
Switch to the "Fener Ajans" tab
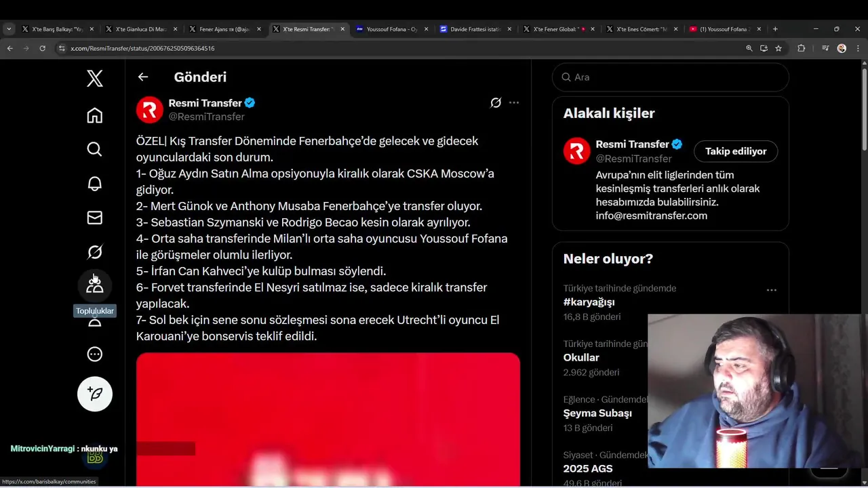point(224,29)
